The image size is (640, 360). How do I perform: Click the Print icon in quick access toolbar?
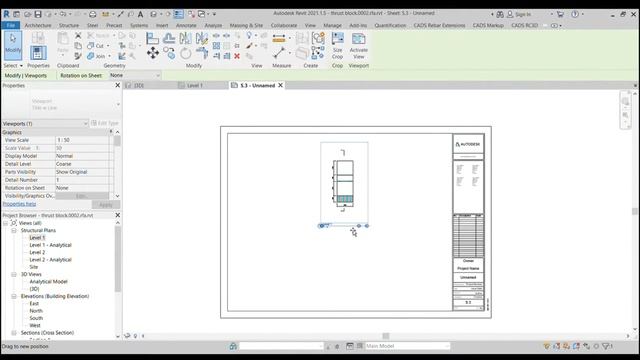coord(93,14)
